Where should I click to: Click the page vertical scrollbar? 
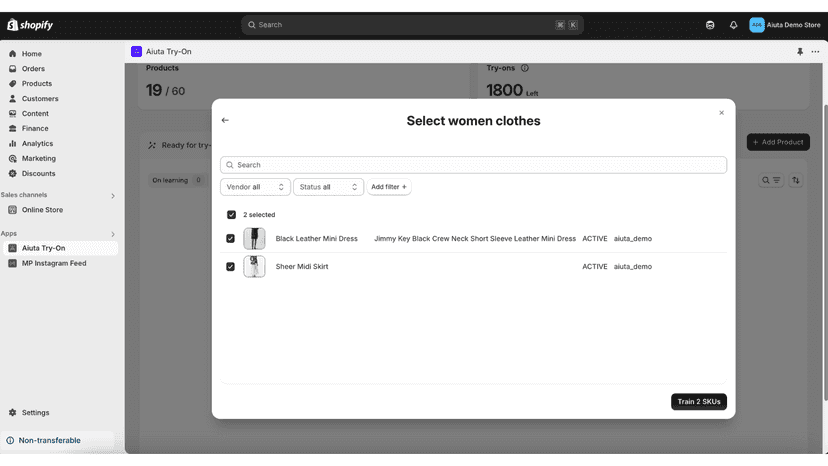coord(825,253)
